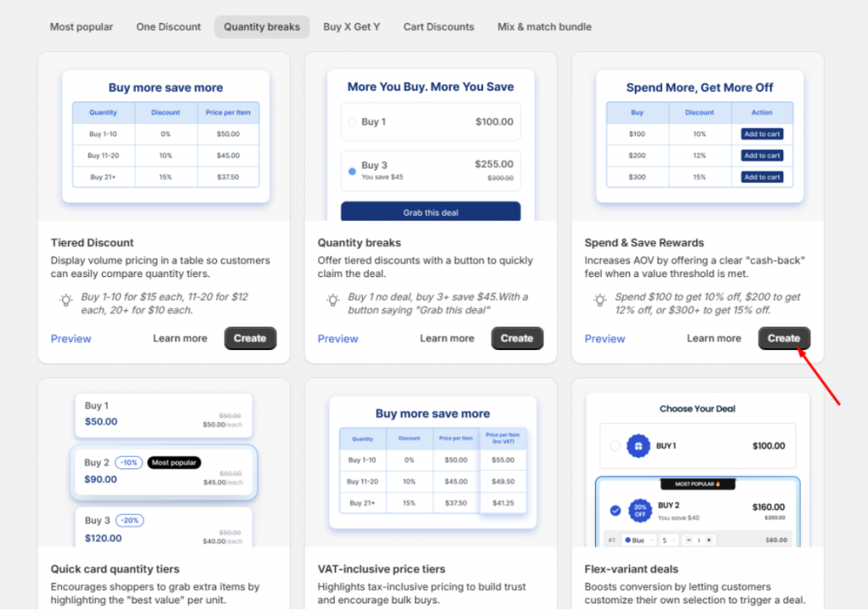Switch to One Discount tab
The width and height of the screenshot is (868, 610).
169,26
